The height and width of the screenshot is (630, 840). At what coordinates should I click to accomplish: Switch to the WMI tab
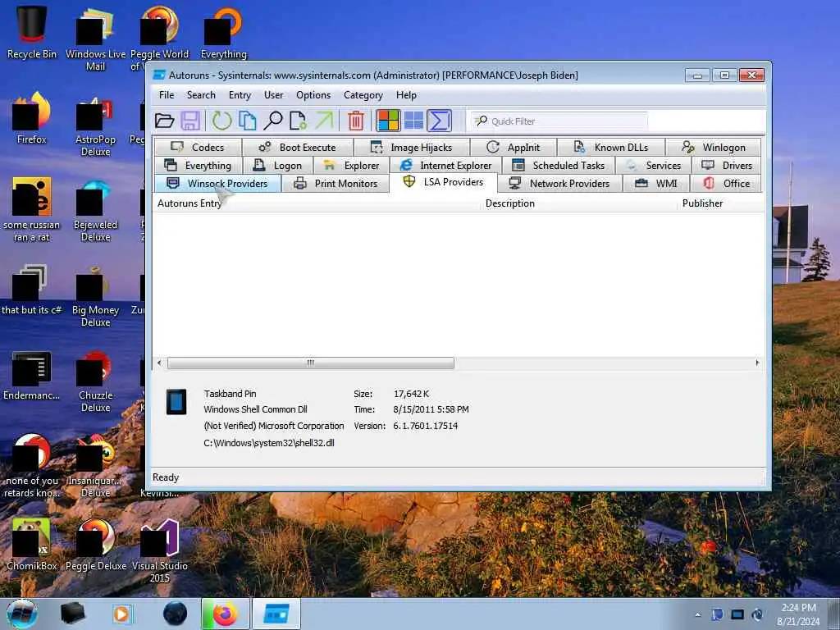click(x=656, y=183)
